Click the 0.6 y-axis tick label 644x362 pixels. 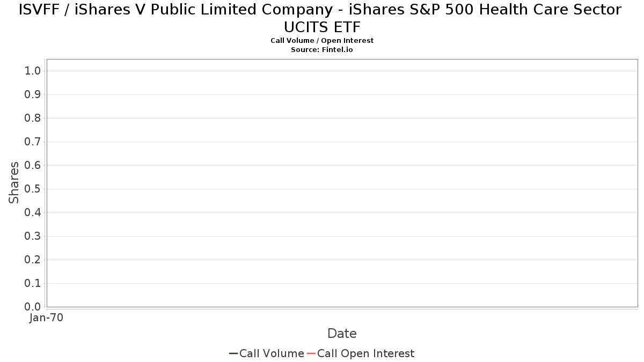(x=33, y=166)
